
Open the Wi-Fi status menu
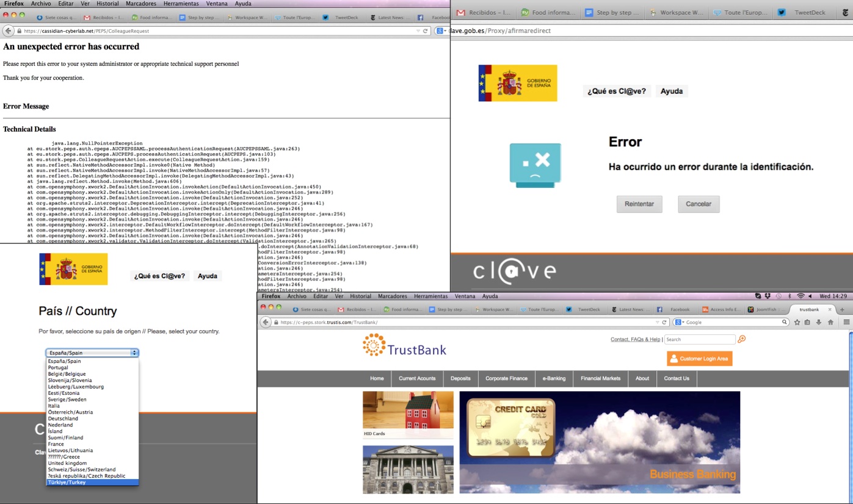pyautogui.click(x=800, y=296)
